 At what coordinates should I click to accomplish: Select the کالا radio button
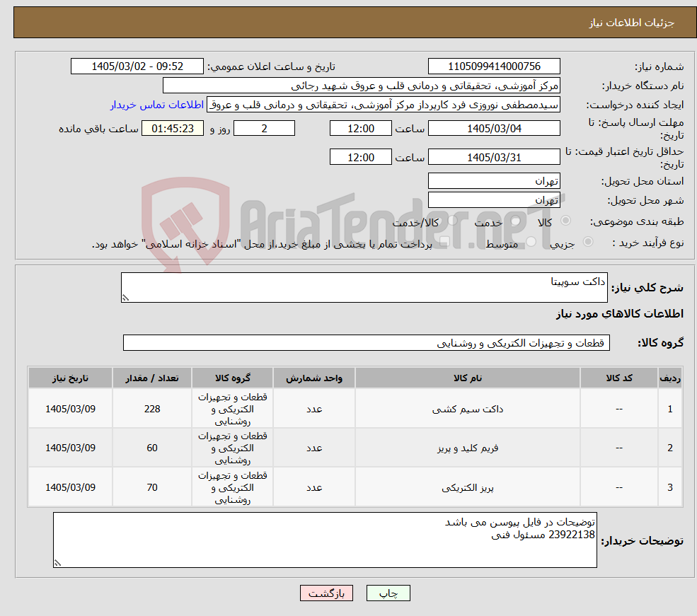566,220
